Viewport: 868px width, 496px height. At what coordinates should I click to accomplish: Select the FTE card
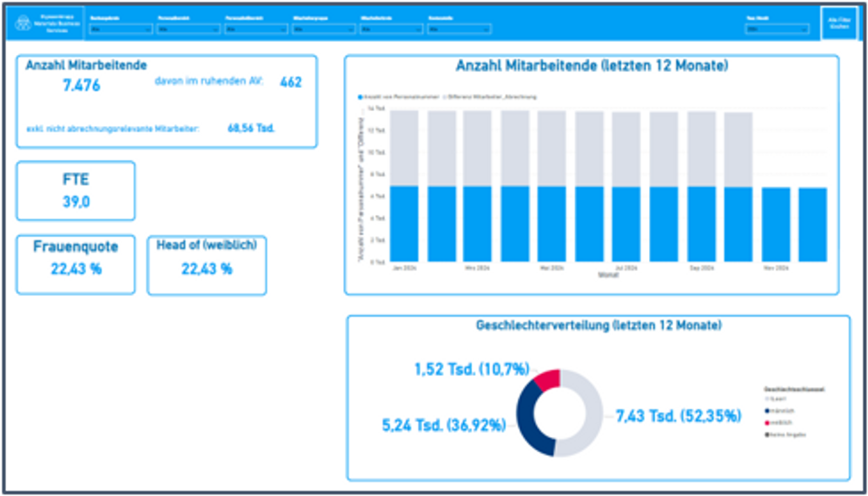point(75,191)
